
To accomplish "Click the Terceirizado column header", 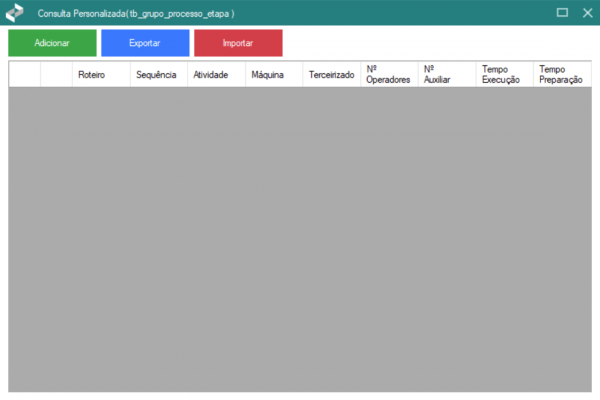I will coord(332,74).
